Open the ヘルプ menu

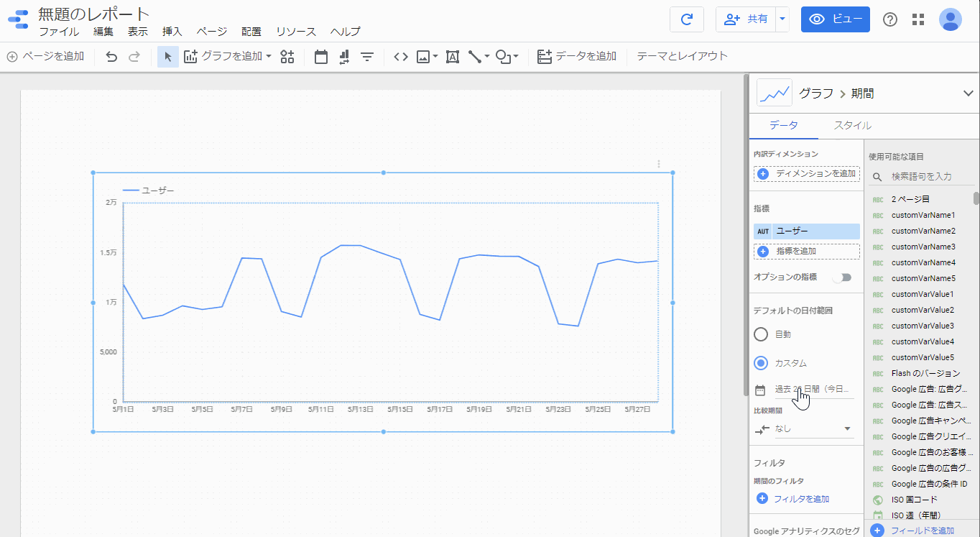coord(346,32)
